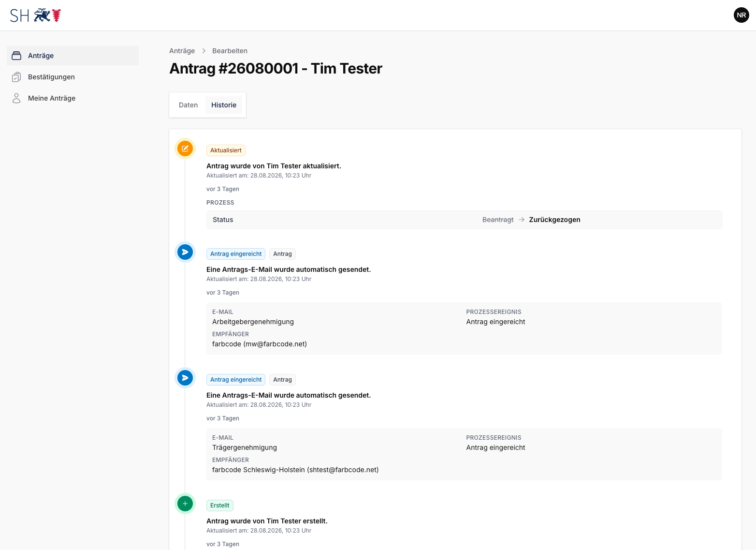Click the SH Schleswig-Holstein logo

(35, 15)
